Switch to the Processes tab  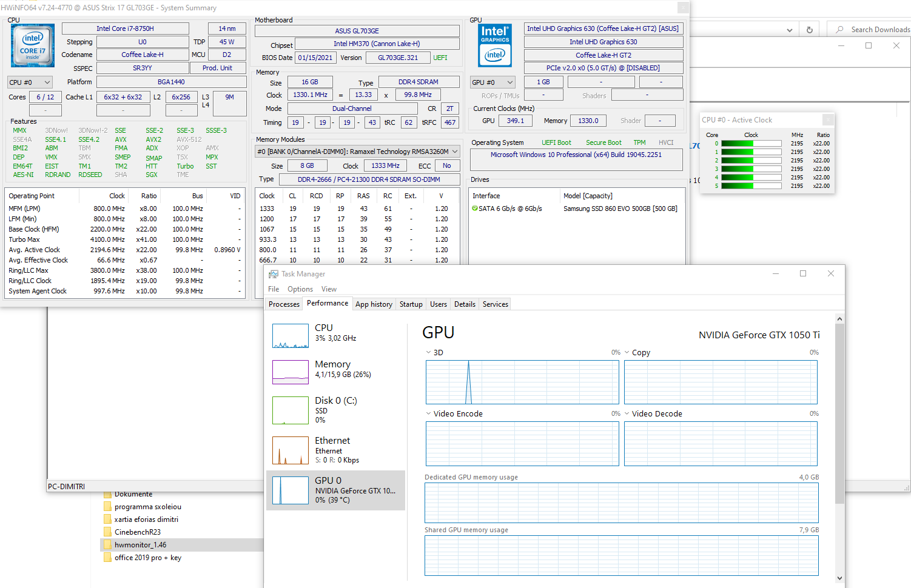[x=284, y=304]
